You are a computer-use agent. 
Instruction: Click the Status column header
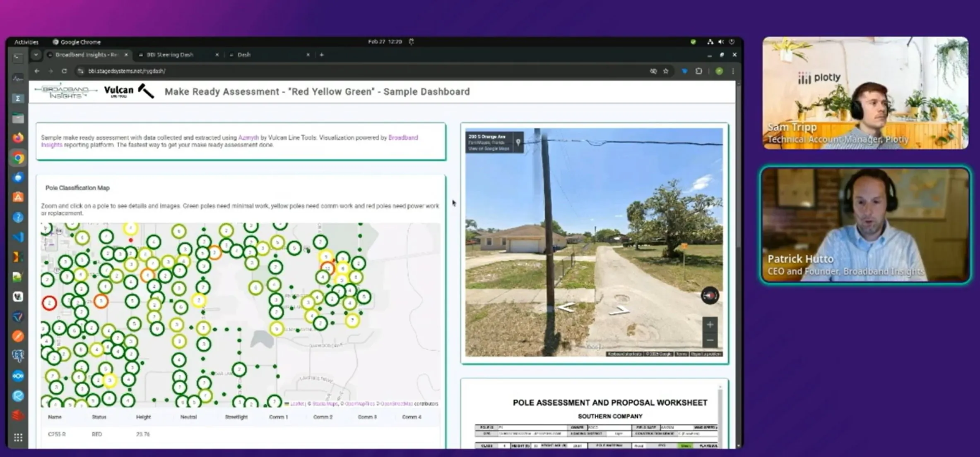[99, 417]
